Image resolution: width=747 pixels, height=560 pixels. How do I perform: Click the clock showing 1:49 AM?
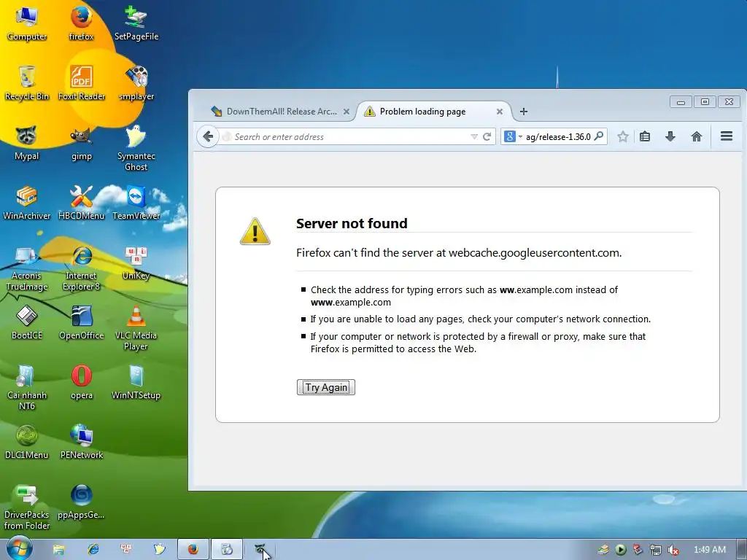(x=709, y=550)
